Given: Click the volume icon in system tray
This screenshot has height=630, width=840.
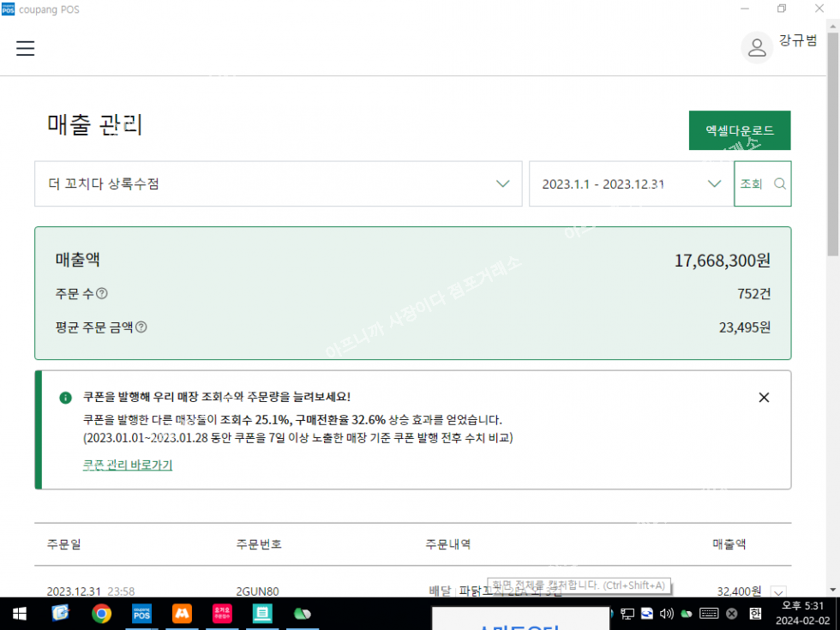Looking at the screenshot, I should [x=666, y=614].
